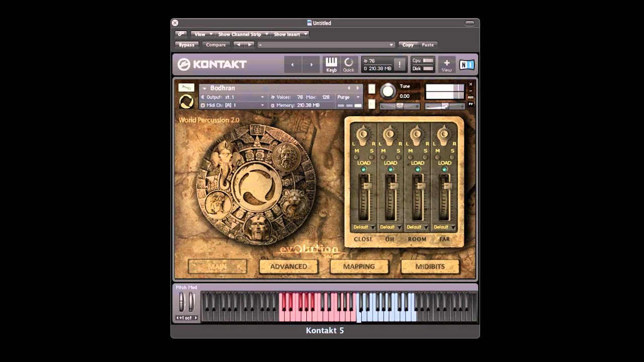Toggle the LOAD light for ROOM mic

[x=418, y=169]
